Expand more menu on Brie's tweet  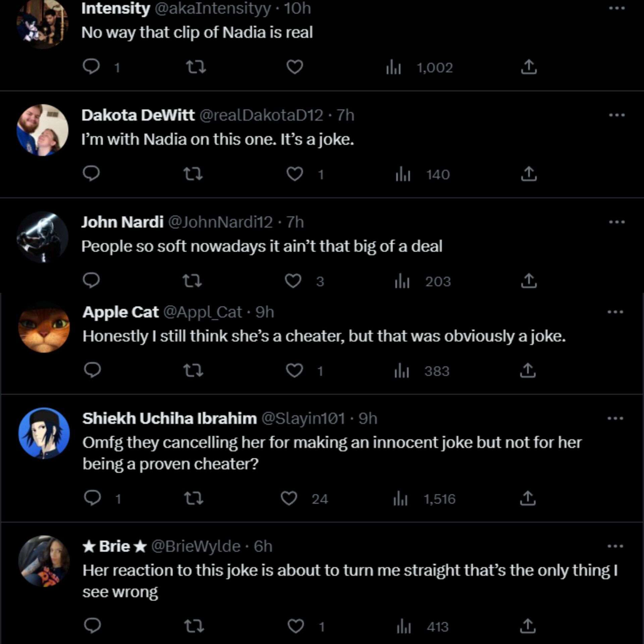(x=615, y=546)
